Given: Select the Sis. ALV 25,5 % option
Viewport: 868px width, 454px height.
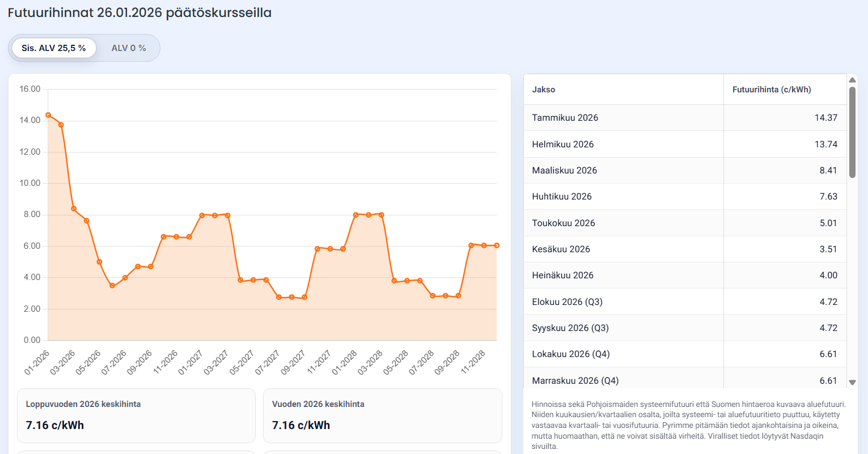Looking at the screenshot, I should tap(53, 48).
